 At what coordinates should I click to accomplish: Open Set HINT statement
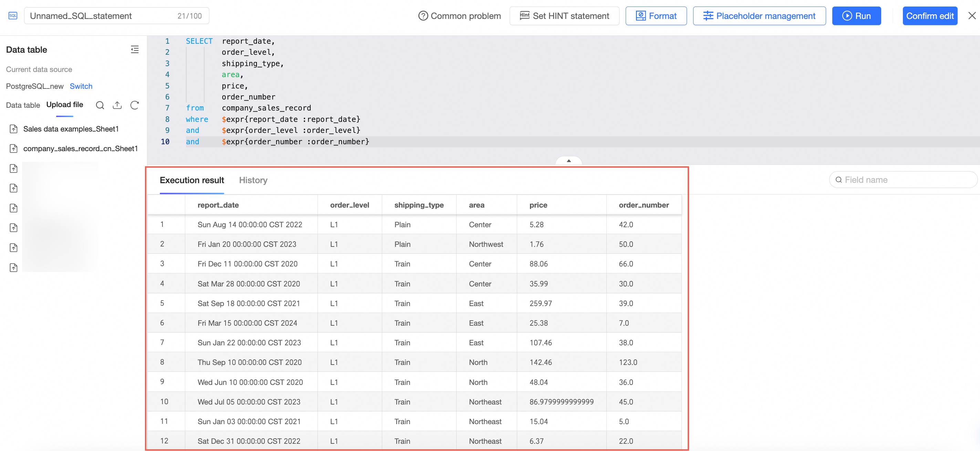coord(564,16)
